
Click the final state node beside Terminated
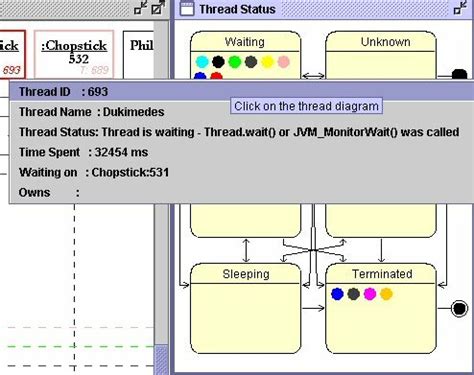[459, 308]
